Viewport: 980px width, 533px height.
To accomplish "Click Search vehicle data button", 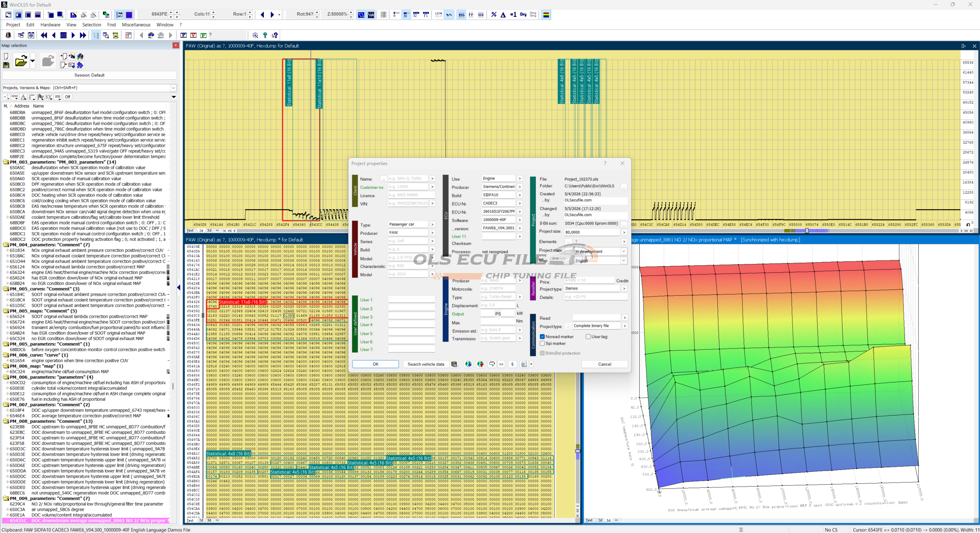I will point(426,364).
